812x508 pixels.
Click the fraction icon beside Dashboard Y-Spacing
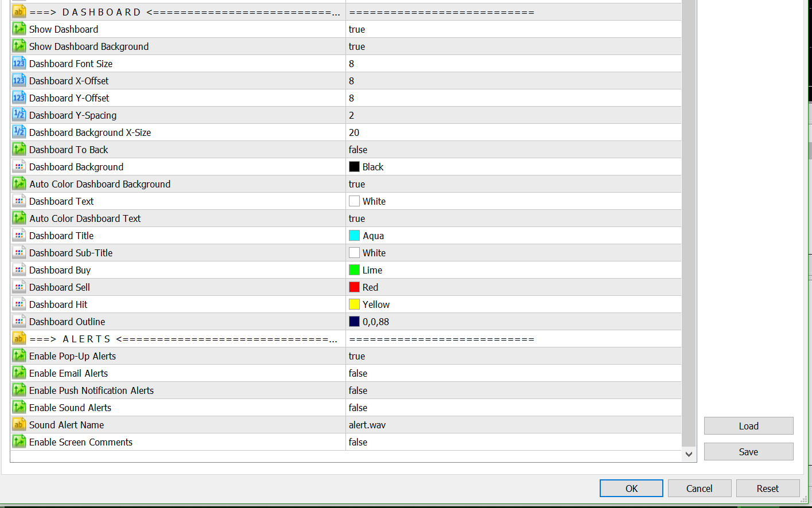[19, 115]
